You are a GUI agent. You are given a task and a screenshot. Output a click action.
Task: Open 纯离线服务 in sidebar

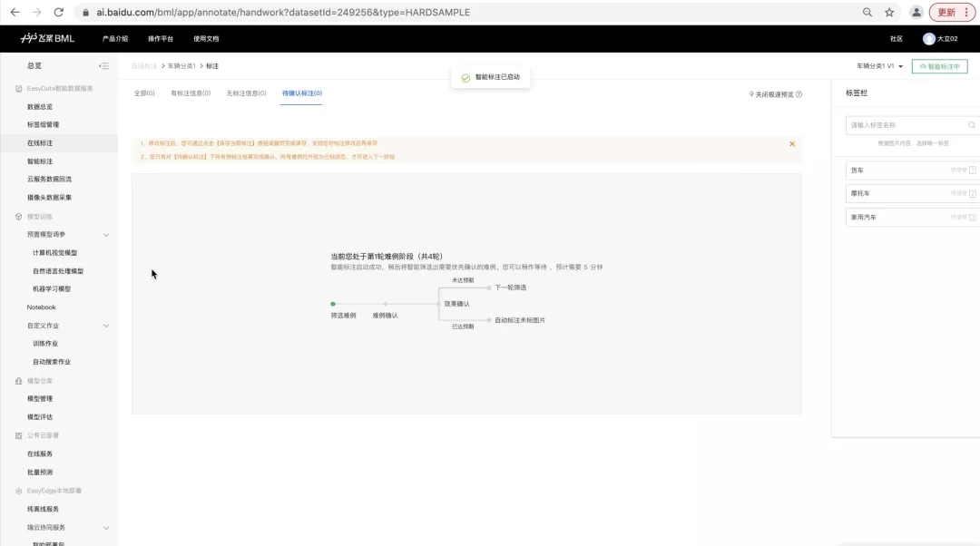pos(44,509)
